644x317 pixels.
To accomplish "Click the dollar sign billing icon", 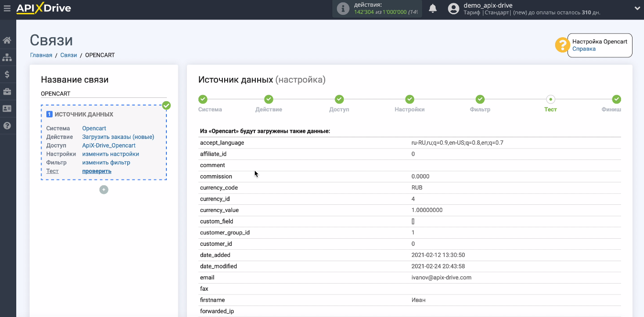I will (7, 74).
